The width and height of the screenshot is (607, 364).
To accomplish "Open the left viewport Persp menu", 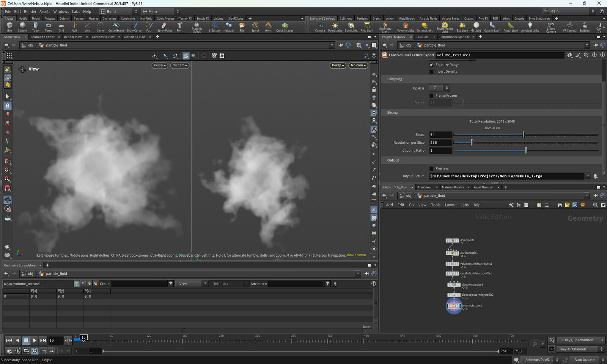I will click(159, 65).
